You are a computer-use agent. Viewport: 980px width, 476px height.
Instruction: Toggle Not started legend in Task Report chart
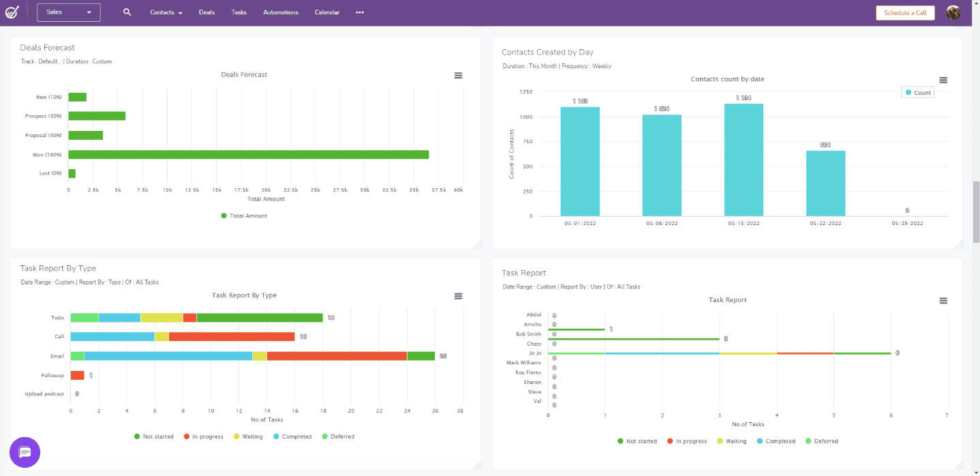coord(637,441)
